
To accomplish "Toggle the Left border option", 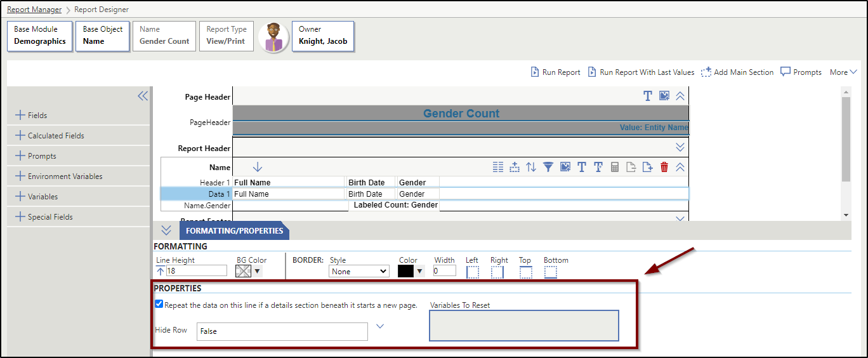I will [x=473, y=272].
